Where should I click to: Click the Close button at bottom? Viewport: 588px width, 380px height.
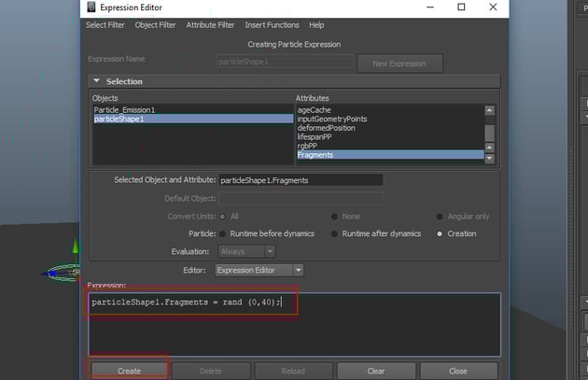[458, 371]
